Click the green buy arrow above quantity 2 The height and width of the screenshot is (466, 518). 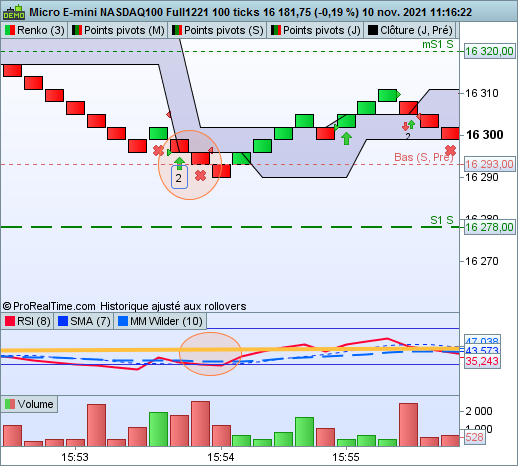180,162
